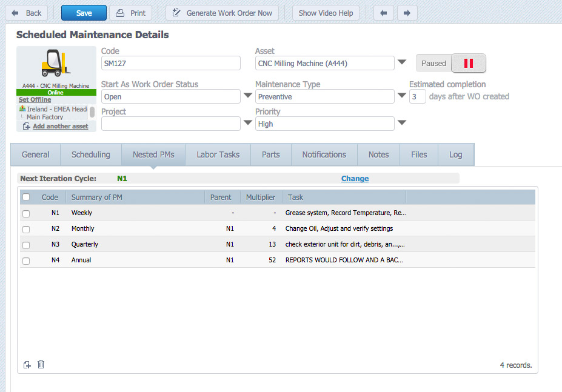
Task: Select the Print icon
Action: (121, 13)
